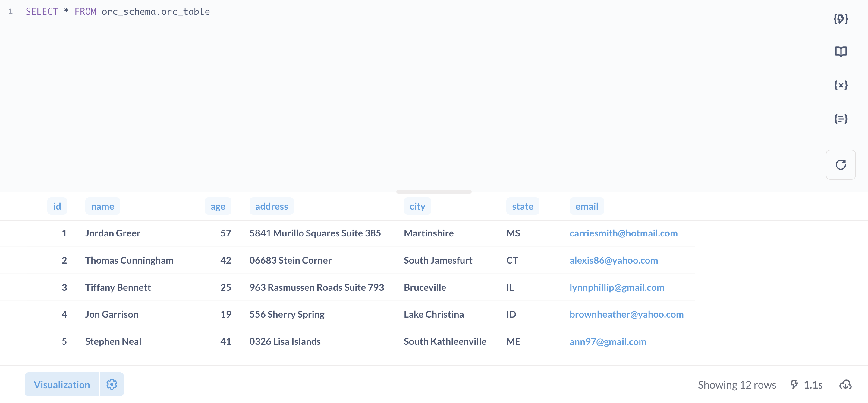Image resolution: width=868 pixels, height=403 pixels.
Task: Click the download results cloud icon
Action: 845,385
